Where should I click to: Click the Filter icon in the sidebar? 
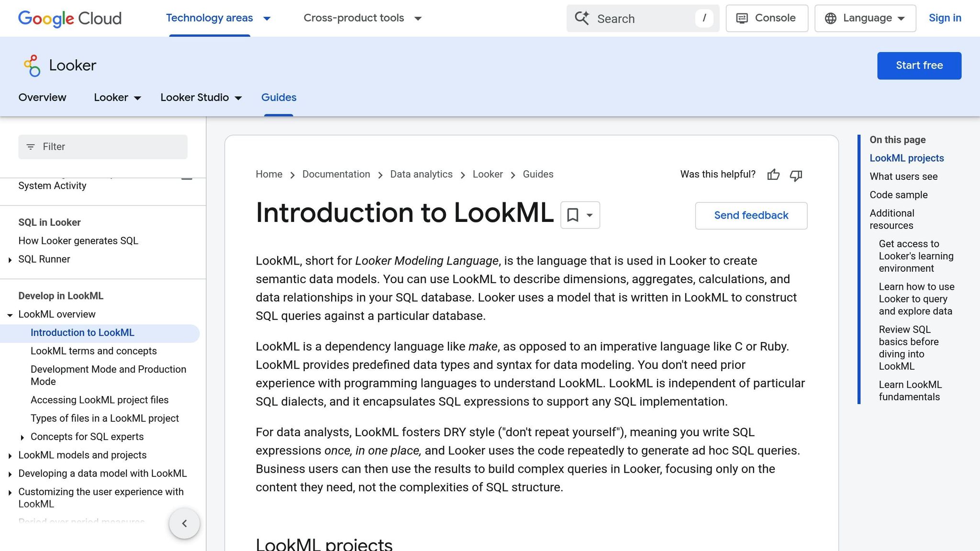(31, 147)
